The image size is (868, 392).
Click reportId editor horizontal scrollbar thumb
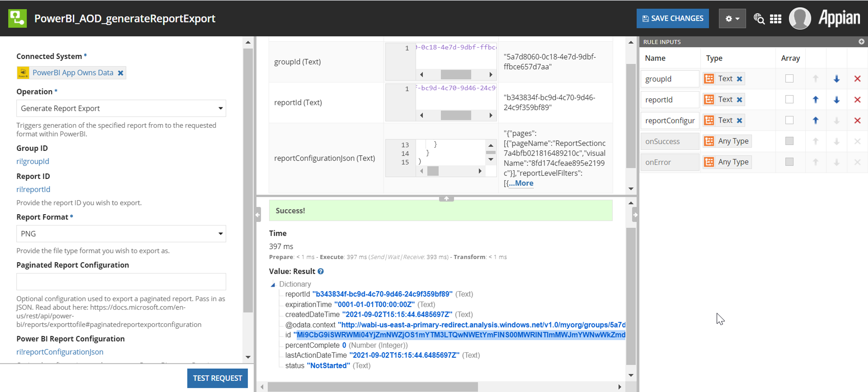pyautogui.click(x=455, y=115)
